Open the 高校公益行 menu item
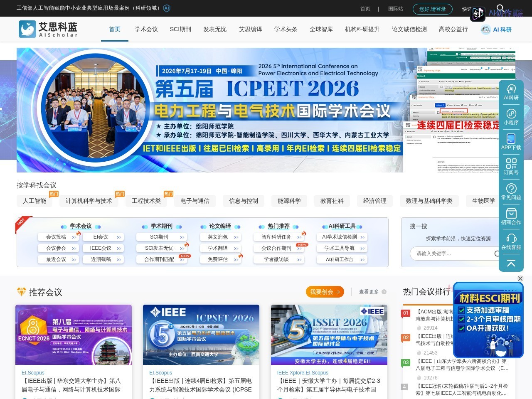The image size is (532, 399). [x=453, y=29]
